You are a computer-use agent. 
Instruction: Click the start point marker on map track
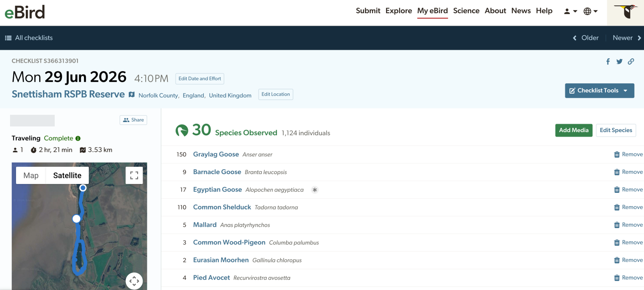pyautogui.click(x=83, y=188)
